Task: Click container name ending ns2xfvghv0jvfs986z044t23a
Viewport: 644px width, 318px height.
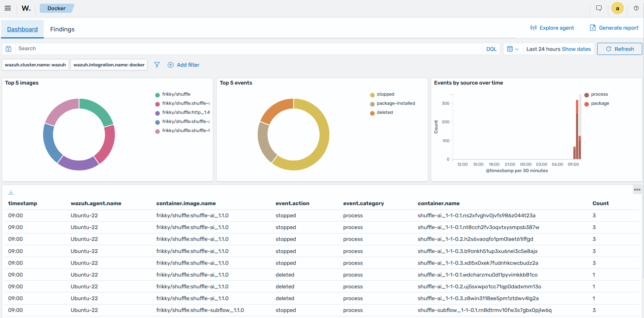Action: (x=477, y=216)
